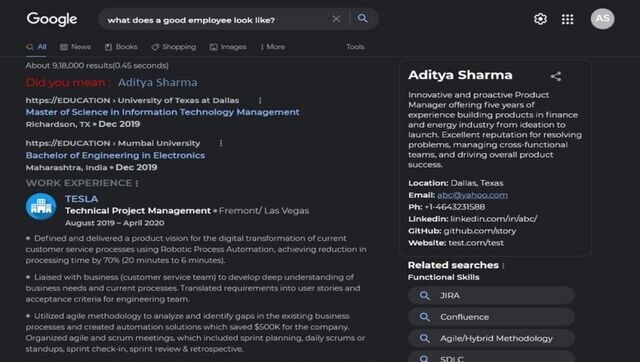Click the magnifier icon beside Agile/Hybrid Methodology

424,338
